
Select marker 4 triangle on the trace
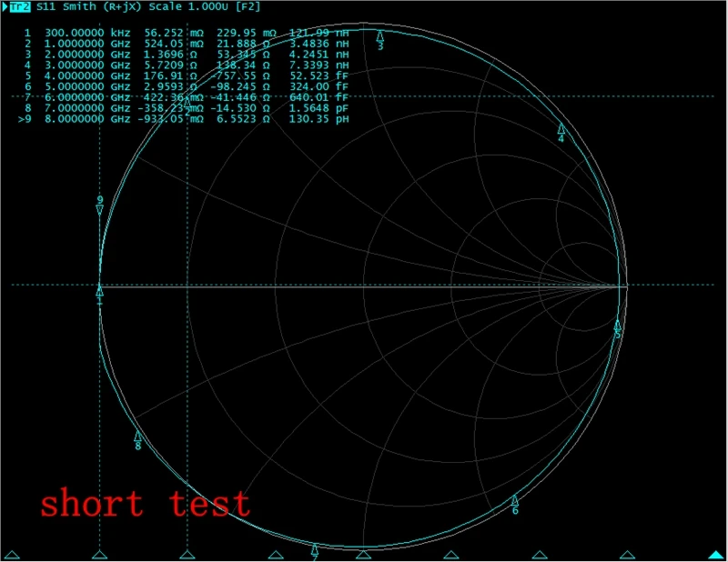point(561,128)
